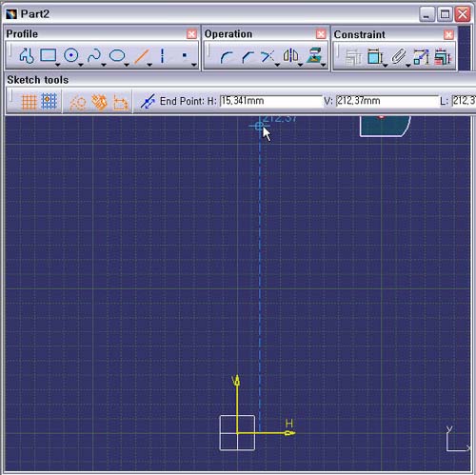Image resolution: width=476 pixels, height=475 pixels.
Task: Toggle the Grid display in Sketch tools
Action: pyautogui.click(x=29, y=102)
